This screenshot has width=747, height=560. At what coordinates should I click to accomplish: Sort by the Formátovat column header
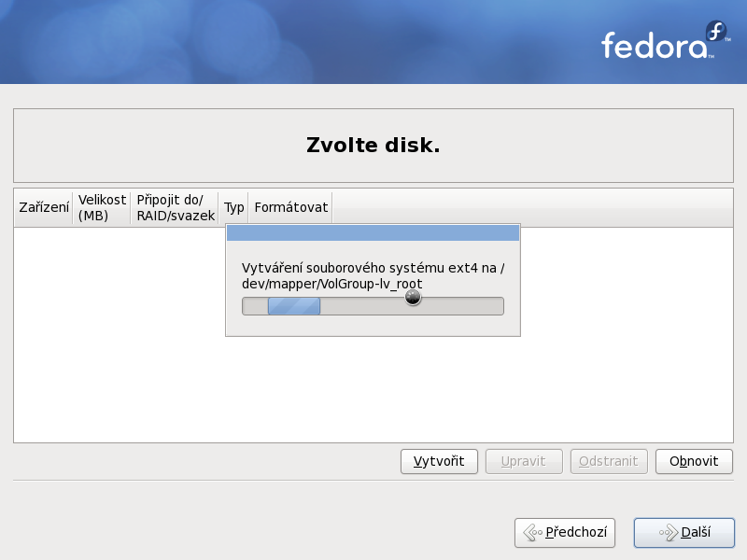coord(290,207)
